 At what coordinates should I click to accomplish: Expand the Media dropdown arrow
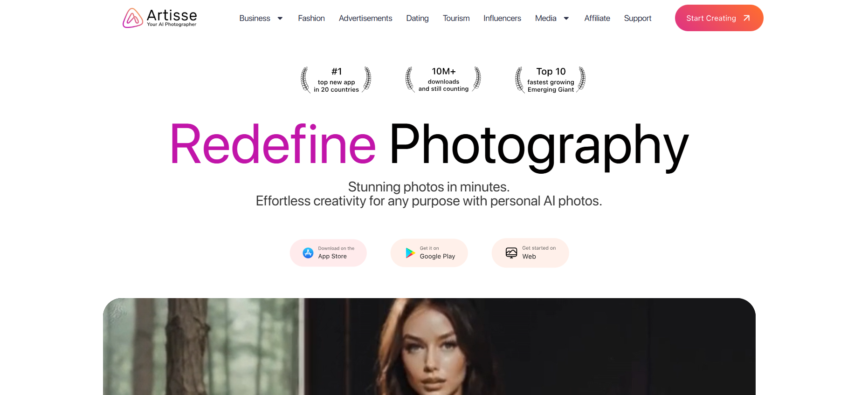pyautogui.click(x=566, y=19)
